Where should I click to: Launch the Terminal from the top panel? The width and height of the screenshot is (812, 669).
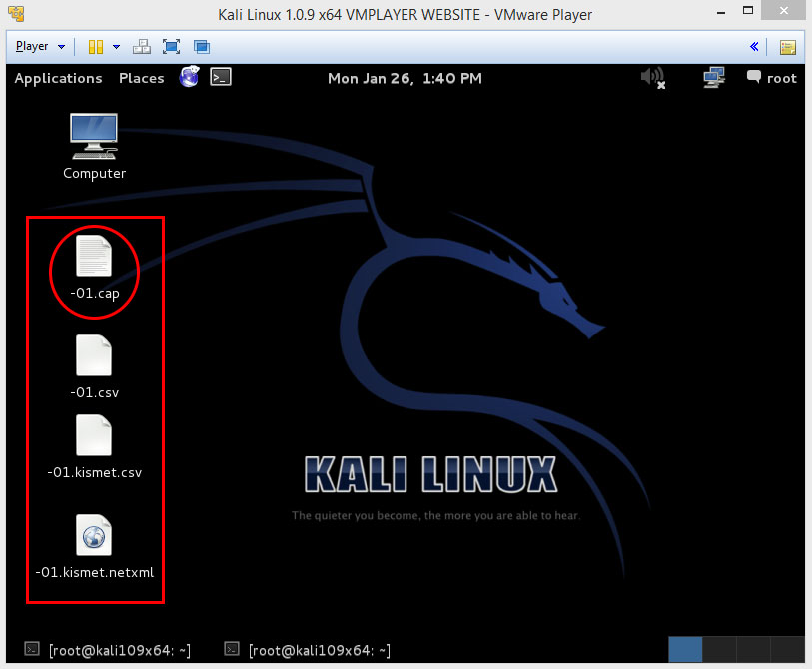point(221,77)
